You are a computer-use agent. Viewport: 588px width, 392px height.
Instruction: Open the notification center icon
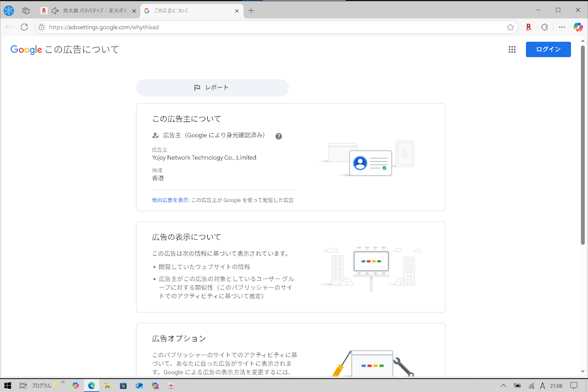pos(575,386)
